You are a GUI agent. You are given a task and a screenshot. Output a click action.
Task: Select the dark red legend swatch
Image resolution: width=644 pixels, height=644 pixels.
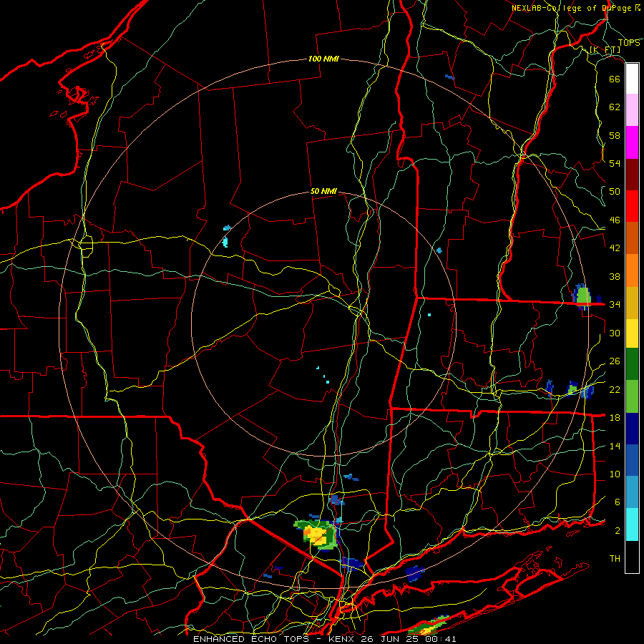[x=632, y=175]
